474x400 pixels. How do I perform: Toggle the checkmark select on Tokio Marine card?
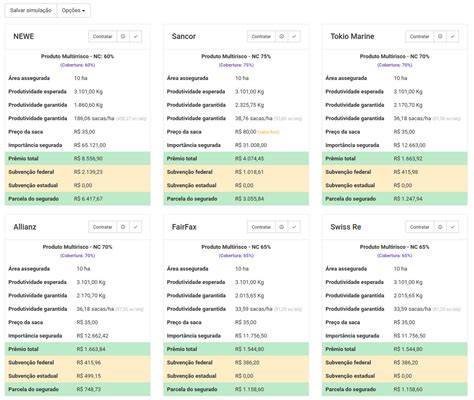[452, 36]
